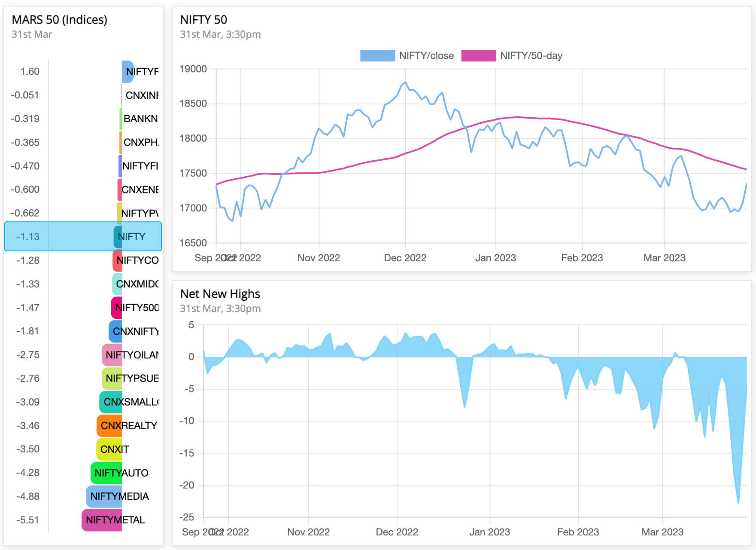This screenshot has height=550, width=756.
Task: Select the NIFTYOILANDGAS pink bar
Action: [112, 354]
